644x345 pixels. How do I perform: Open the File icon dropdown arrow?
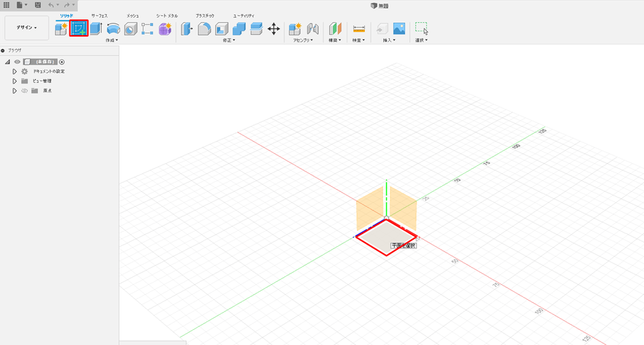26,5
